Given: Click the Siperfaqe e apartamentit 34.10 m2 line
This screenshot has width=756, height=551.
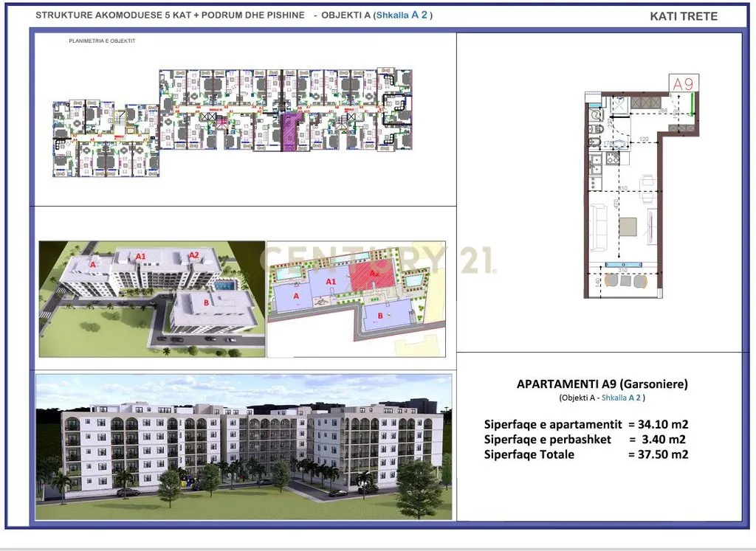Looking at the screenshot, I should click(585, 424).
